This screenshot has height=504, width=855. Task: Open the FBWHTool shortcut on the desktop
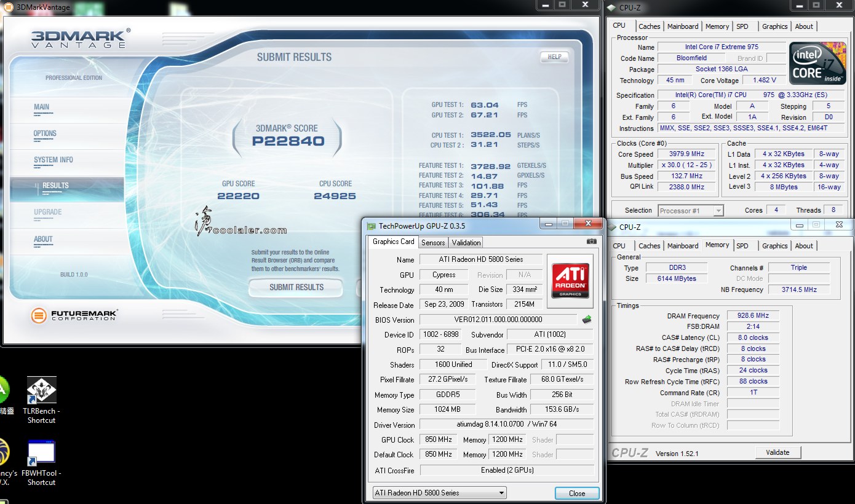pos(41,463)
